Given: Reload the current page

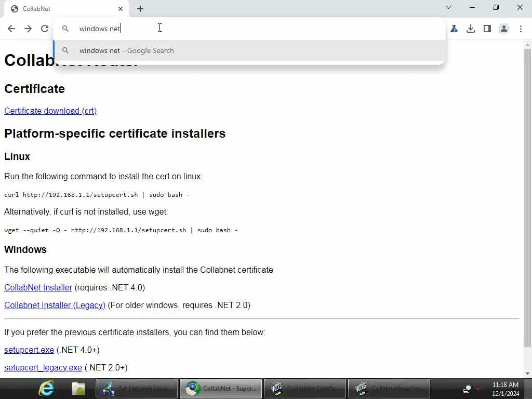Looking at the screenshot, I should point(45,29).
